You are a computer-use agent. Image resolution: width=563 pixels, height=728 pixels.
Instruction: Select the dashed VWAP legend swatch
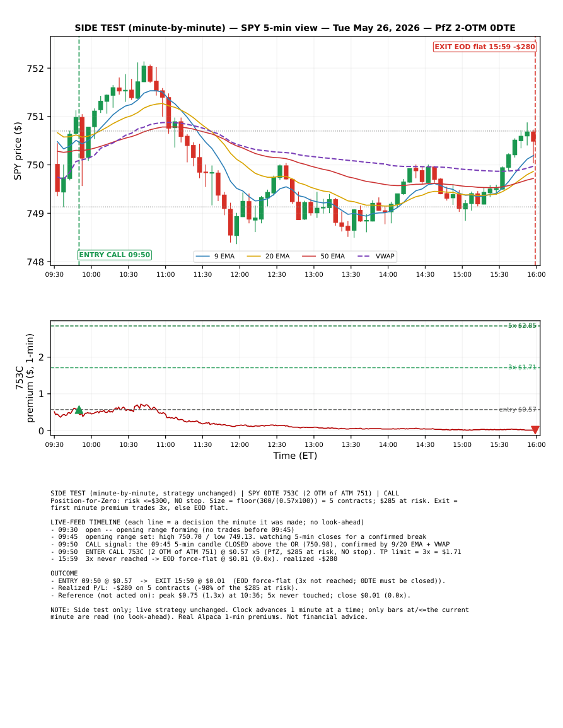[364, 257]
